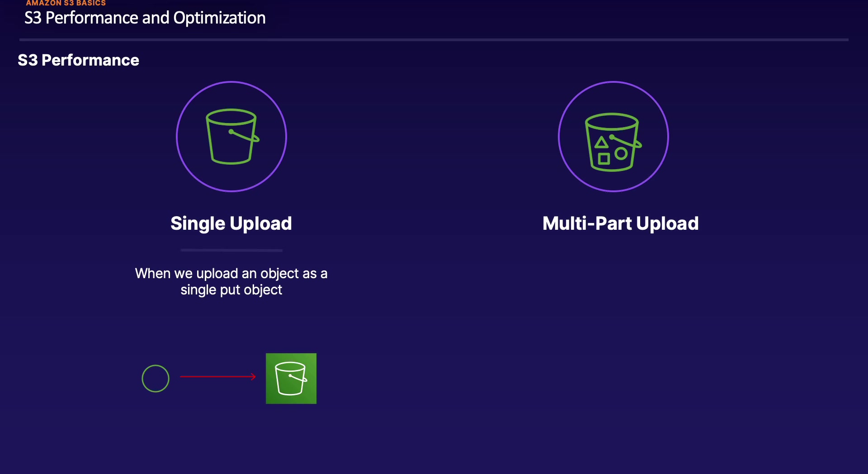Click the small square inside multi-part bucket
The height and width of the screenshot is (474, 868).
(x=604, y=159)
